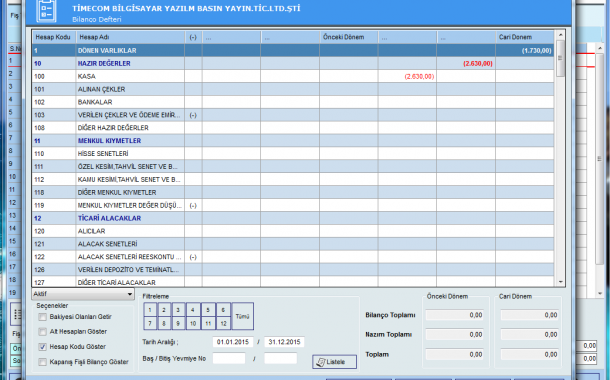610x380 pixels.
Task: Click Bilanço Toplamı Cari Dönem field
Action: 529,315
